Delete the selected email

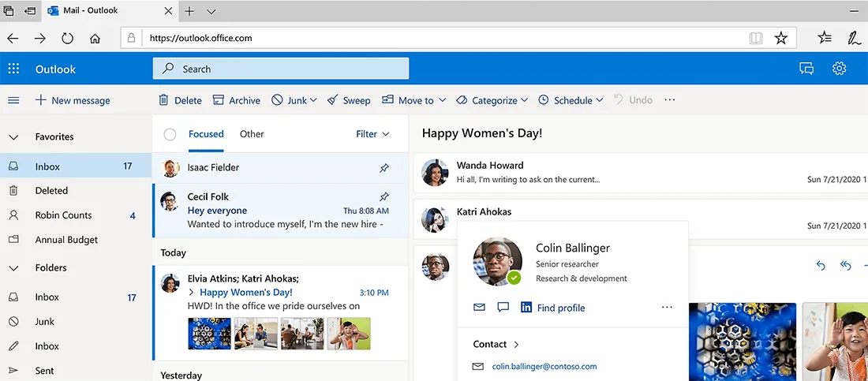[180, 100]
